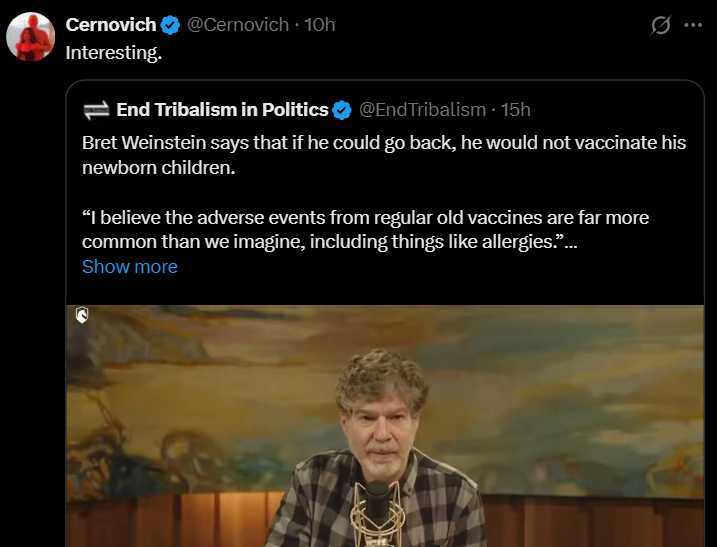This screenshot has width=717, height=547.
Task: Click the microphone in the video
Action: click(377, 505)
